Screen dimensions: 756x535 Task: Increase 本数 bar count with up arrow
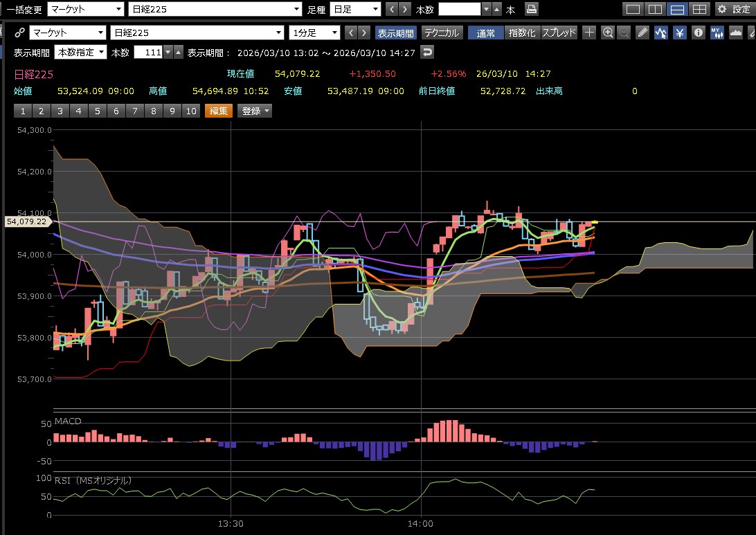[179, 52]
